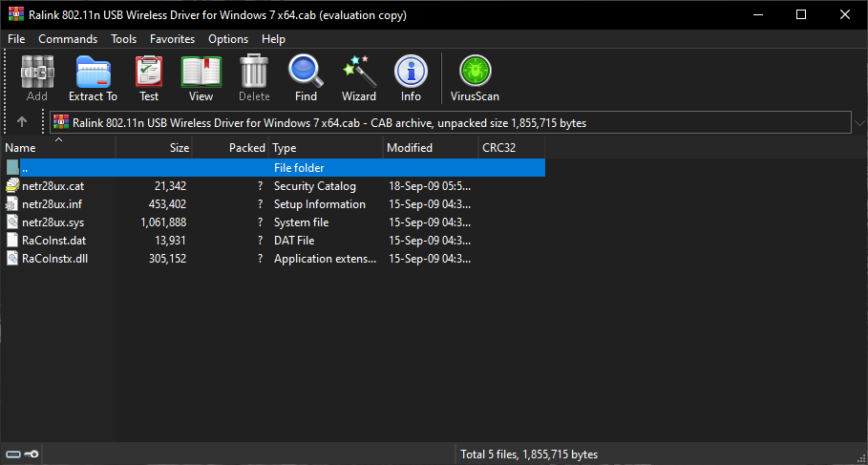The image size is (868, 465).
Task: Start VirusScan on the archive
Action: coord(475,78)
